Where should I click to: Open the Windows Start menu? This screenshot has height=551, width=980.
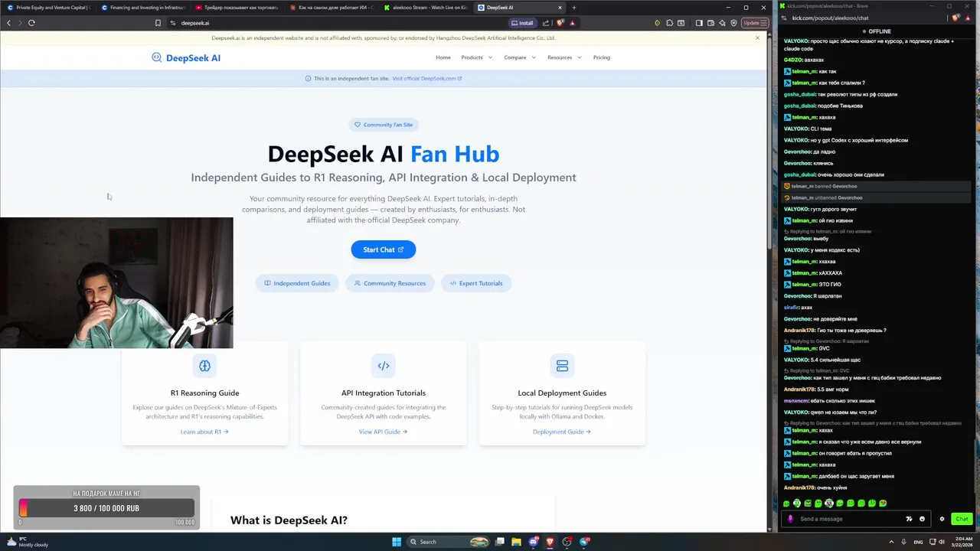click(x=397, y=542)
